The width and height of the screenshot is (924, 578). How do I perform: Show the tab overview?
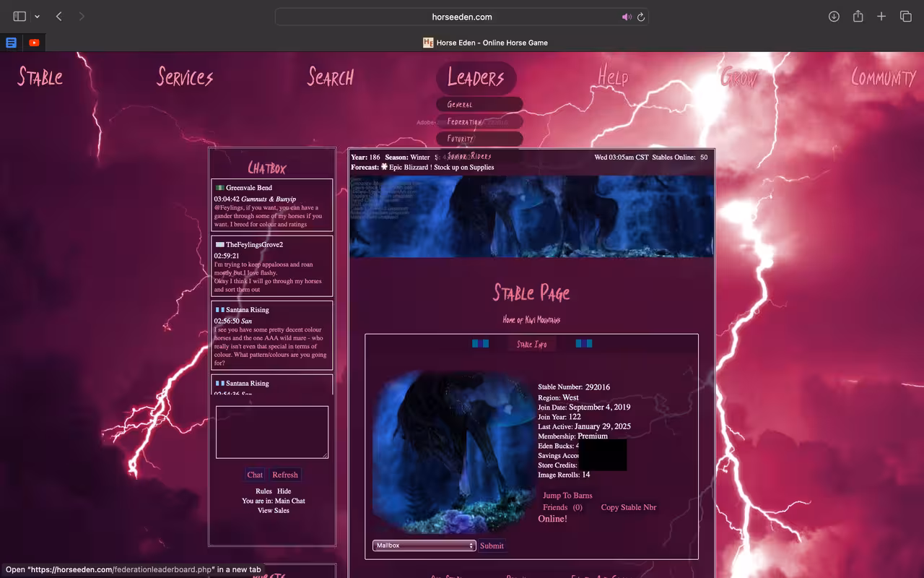coord(905,17)
